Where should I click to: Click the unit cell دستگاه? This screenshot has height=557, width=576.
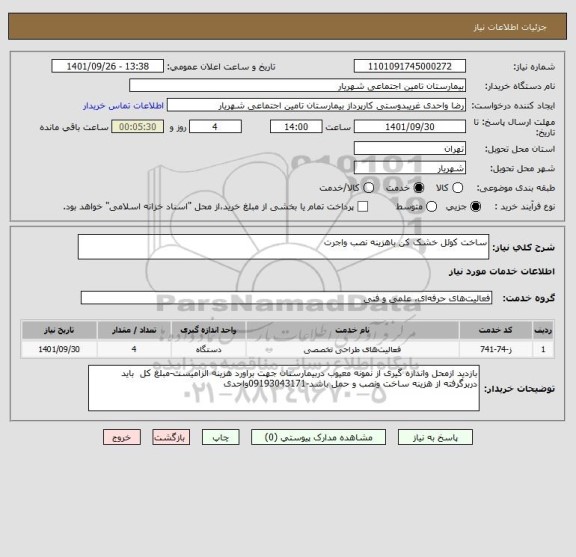(208, 349)
